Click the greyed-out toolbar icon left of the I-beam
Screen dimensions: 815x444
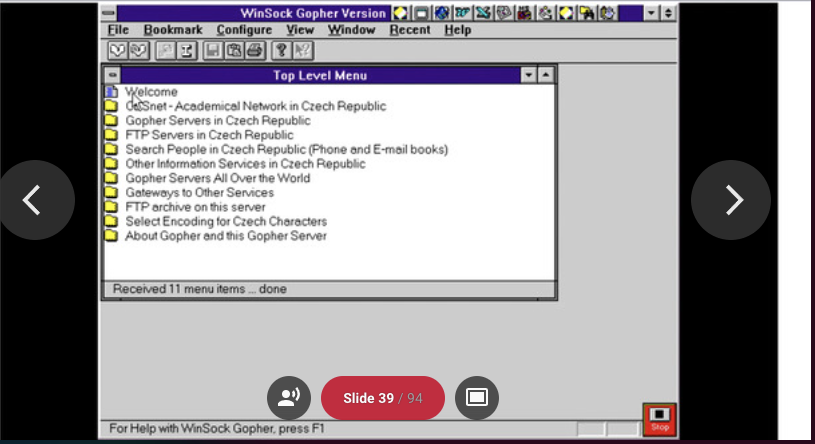pos(165,50)
